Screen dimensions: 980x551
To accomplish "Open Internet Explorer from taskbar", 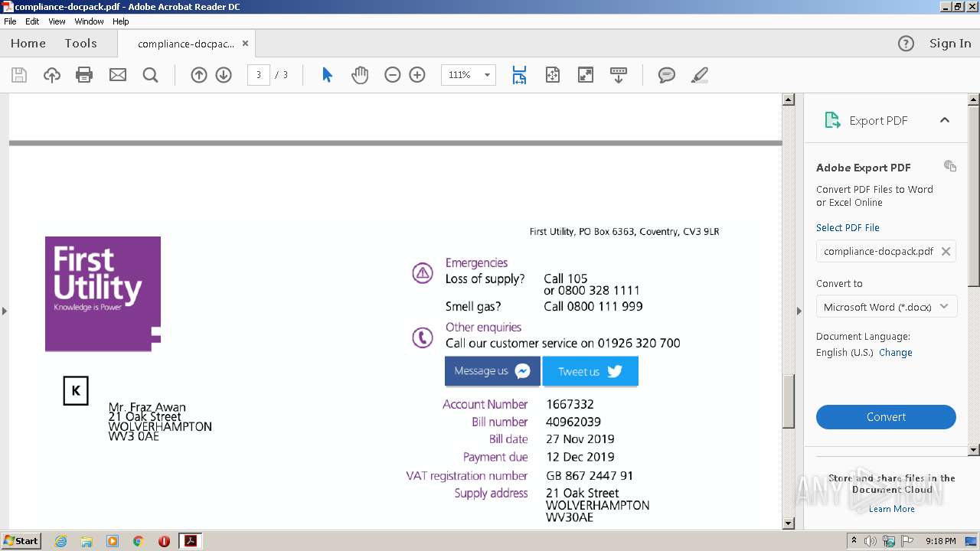I will click(x=60, y=541).
